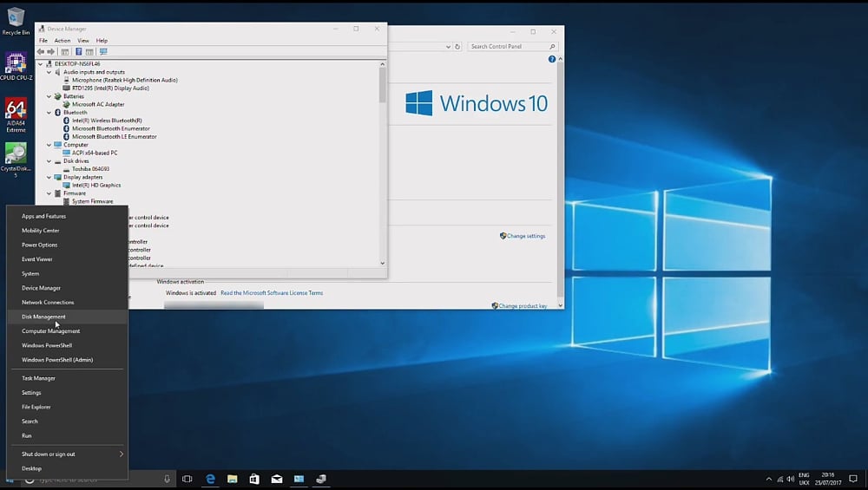Image resolution: width=868 pixels, height=490 pixels.
Task: Click the Scan for hardware changes toolbar icon
Action: tap(103, 52)
